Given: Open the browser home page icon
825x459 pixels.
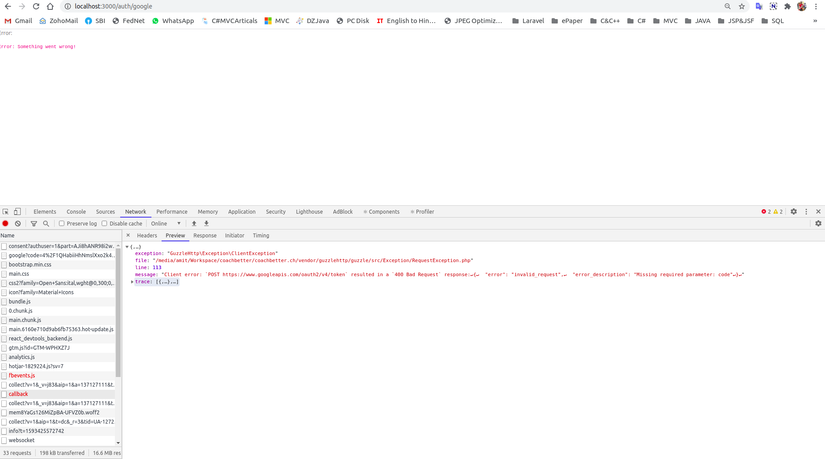Looking at the screenshot, I should coord(50,6).
